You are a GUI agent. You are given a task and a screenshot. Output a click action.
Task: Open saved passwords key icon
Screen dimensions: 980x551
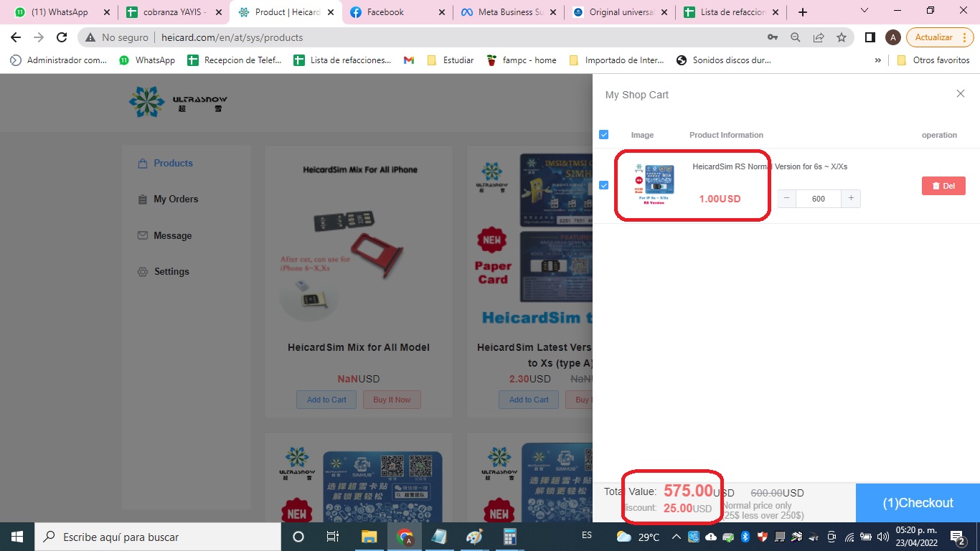point(773,37)
